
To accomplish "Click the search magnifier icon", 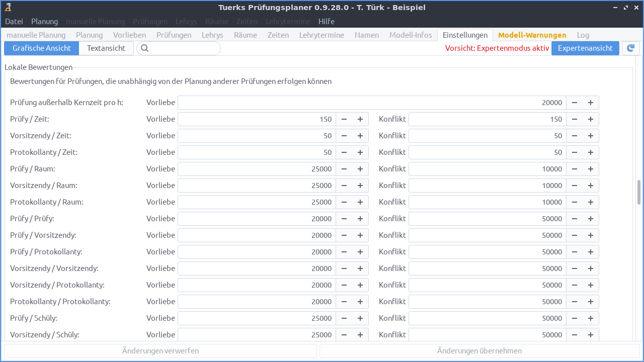I will coord(145,48).
